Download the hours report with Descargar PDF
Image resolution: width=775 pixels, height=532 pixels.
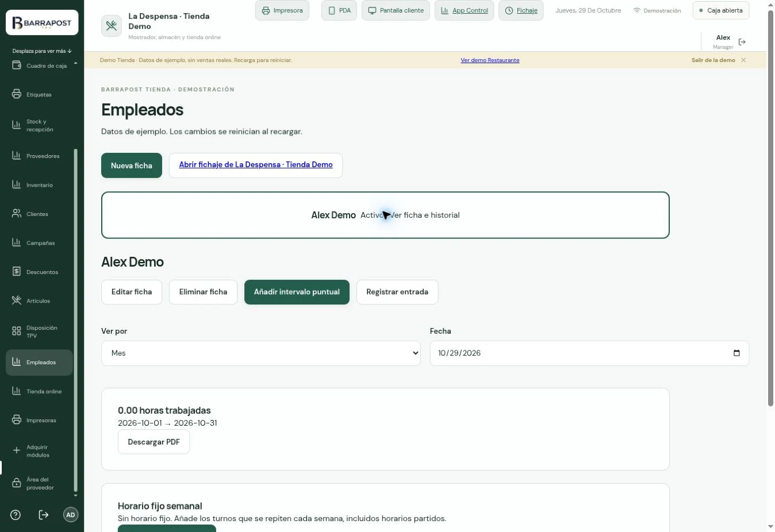(154, 442)
